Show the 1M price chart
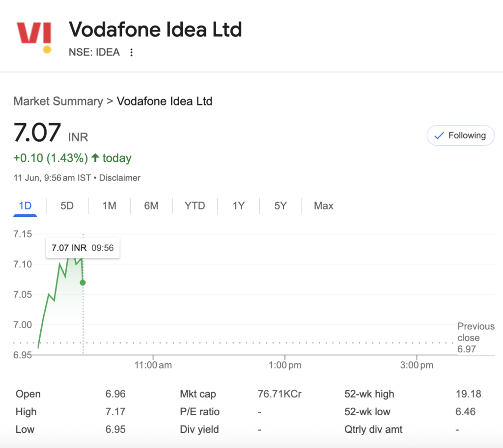The height and width of the screenshot is (448, 503). click(x=109, y=206)
